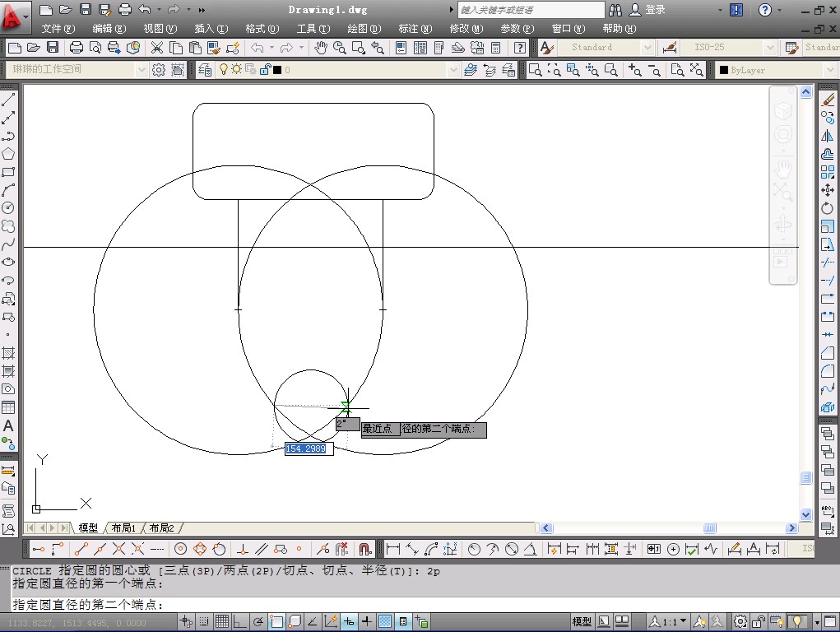This screenshot has height=632, width=840.
Task: Click the Erase tool in modify toolbar
Action: pyautogui.click(x=828, y=100)
